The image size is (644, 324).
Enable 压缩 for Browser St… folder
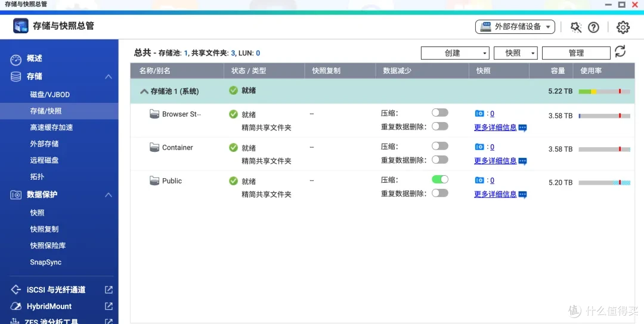point(440,113)
